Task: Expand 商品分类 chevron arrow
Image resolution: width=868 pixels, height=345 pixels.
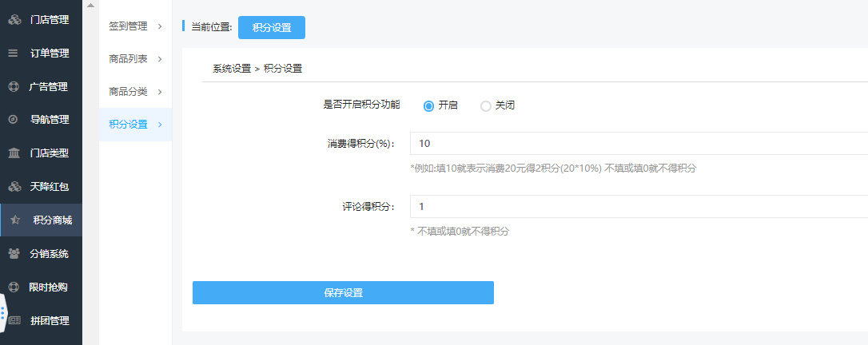Action: click(160, 92)
